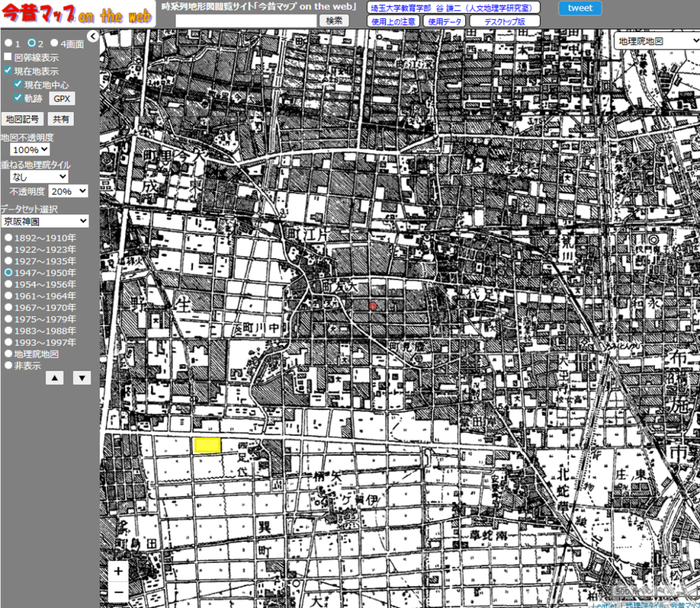Viewport: 700px width, 608px height.
Task: Open the デスクトップ版 link
Action: pos(504,21)
